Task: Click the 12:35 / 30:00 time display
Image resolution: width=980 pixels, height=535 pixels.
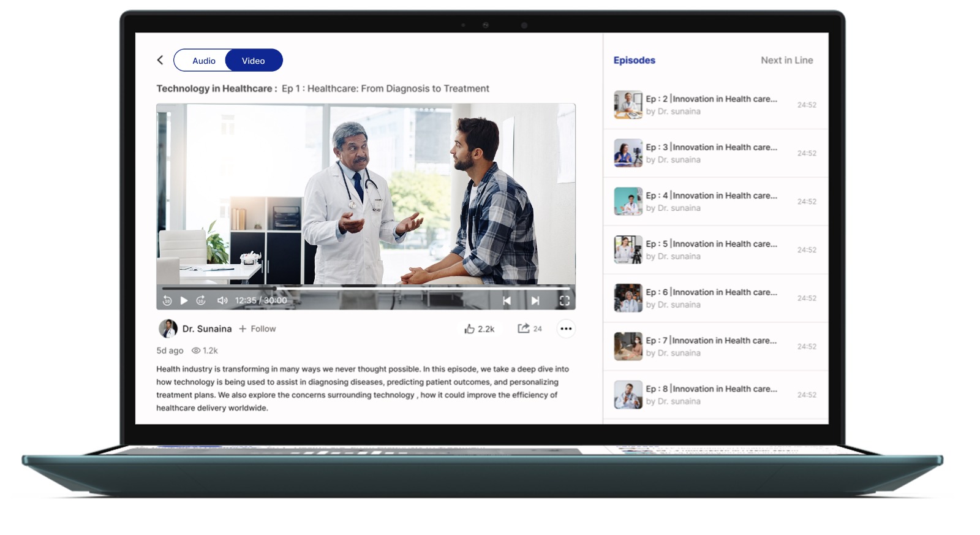Action: [261, 300]
